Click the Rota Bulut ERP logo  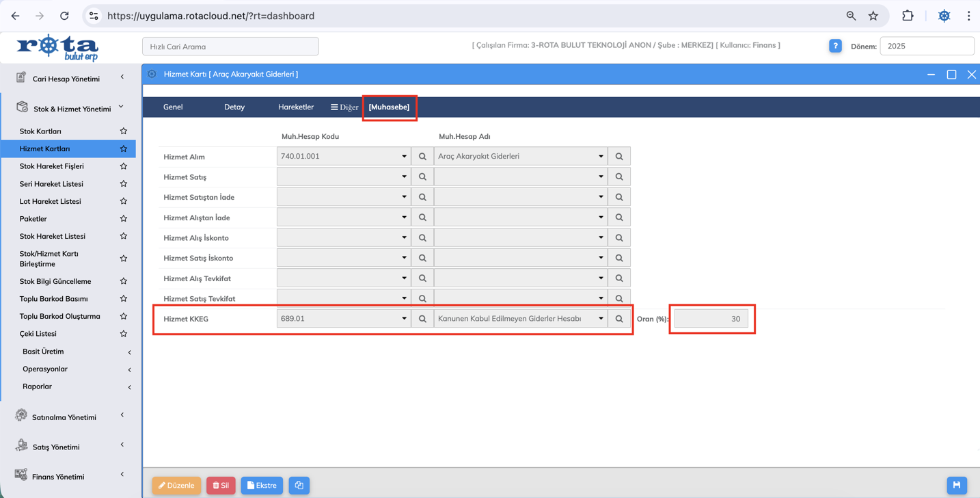point(58,48)
